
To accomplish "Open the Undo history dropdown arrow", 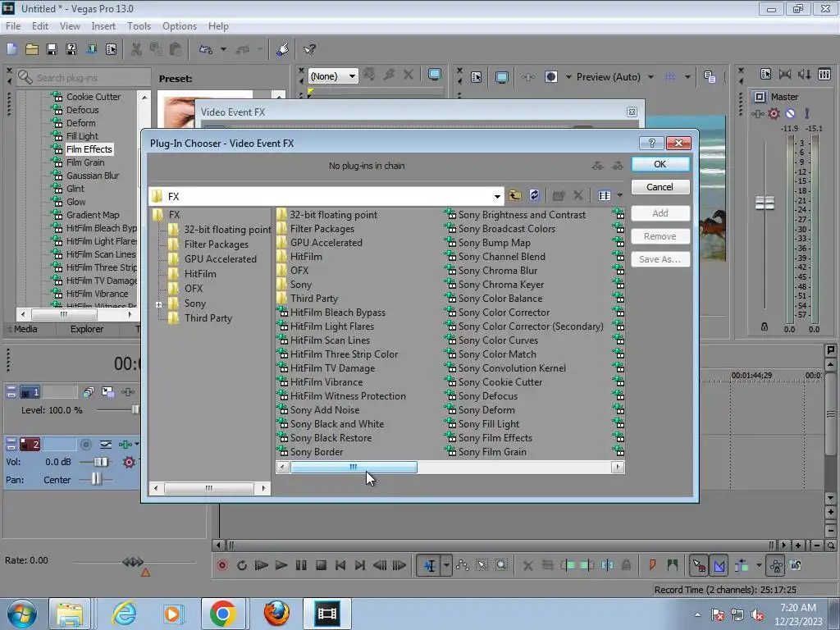I will tap(223, 49).
